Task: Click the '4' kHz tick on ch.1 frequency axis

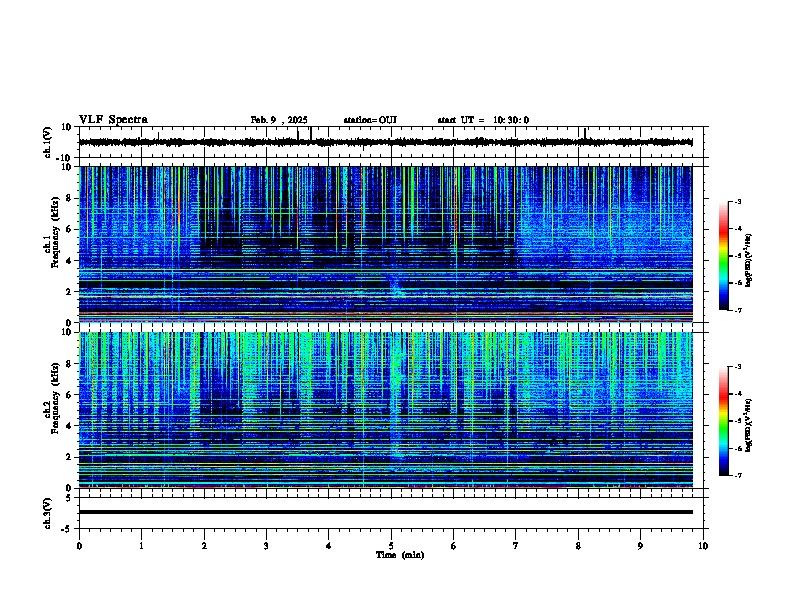Action: coord(69,261)
